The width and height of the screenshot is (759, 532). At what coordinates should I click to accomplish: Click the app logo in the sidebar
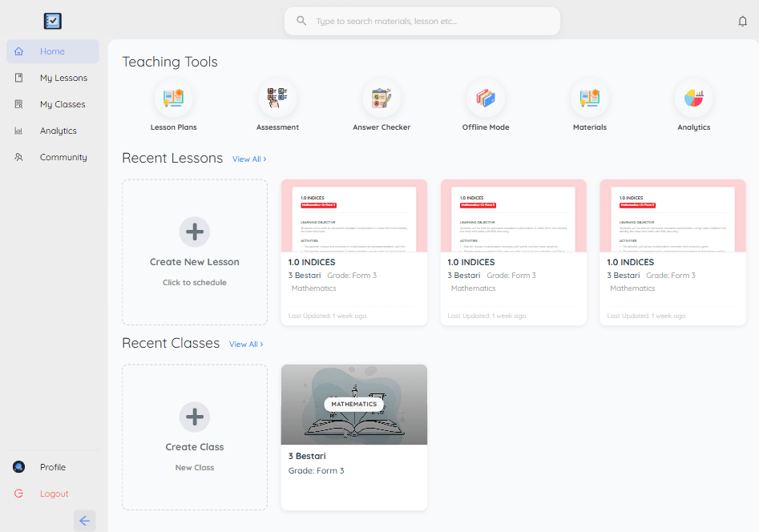(x=52, y=21)
